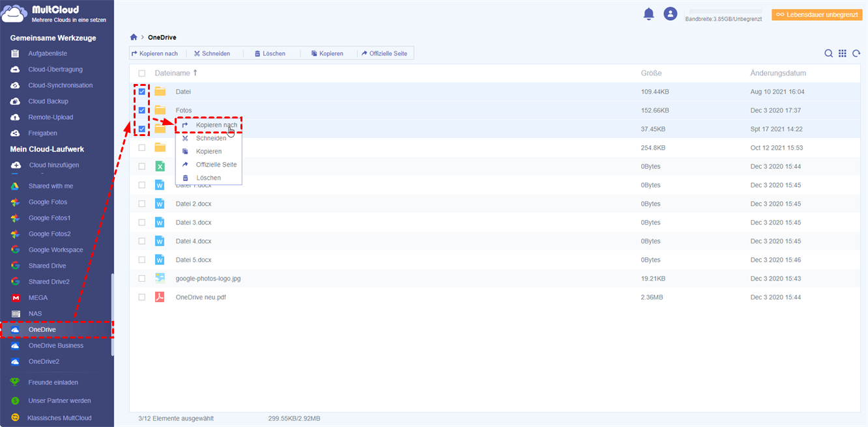This screenshot has height=427, width=868.
Task: Click toolbar Kopieren button
Action: tap(327, 53)
